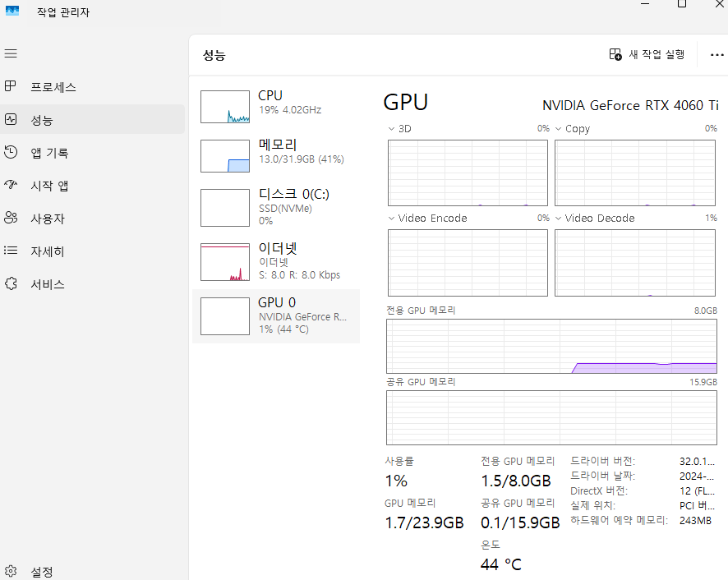Image resolution: width=728 pixels, height=580 pixels.
Task: Go to the 서비스 page
Action: (x=92, y=283)
